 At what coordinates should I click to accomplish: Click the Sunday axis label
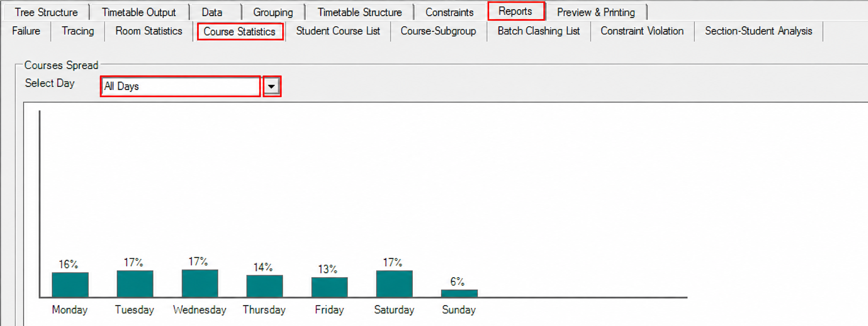[x=459, y=310]
